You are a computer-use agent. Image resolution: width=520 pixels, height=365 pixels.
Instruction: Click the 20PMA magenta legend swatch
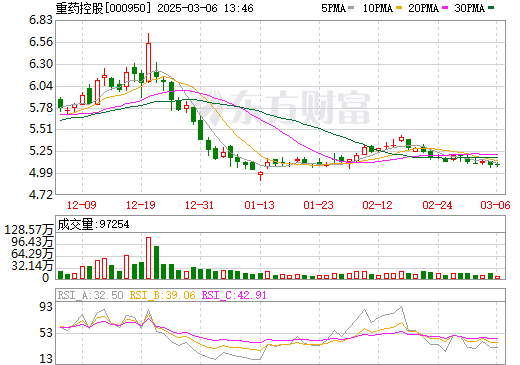445,8
